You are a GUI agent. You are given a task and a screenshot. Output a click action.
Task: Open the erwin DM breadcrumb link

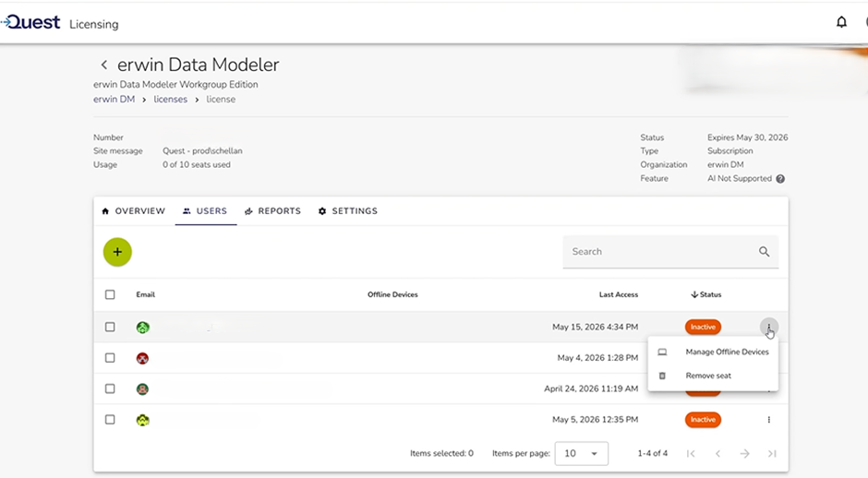(114, 100)
